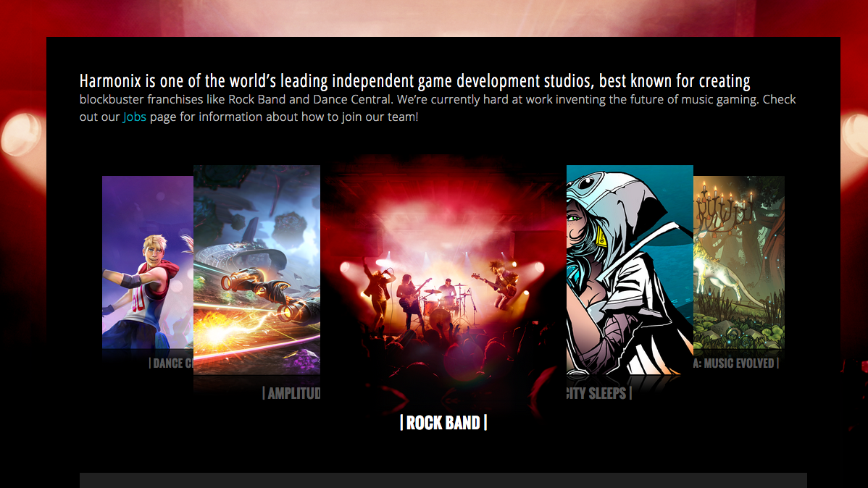
Task: Click the ROCK BAND caption label
Action: pyautogui.click(x=443, y=423)
